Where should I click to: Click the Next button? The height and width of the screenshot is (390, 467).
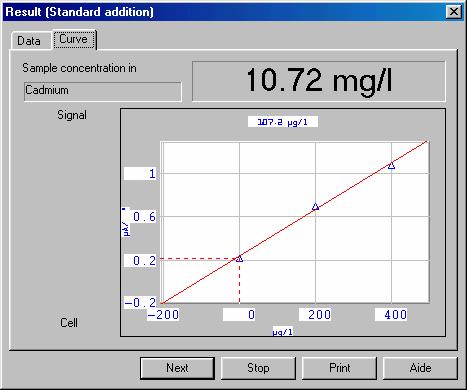click(177, 368)
